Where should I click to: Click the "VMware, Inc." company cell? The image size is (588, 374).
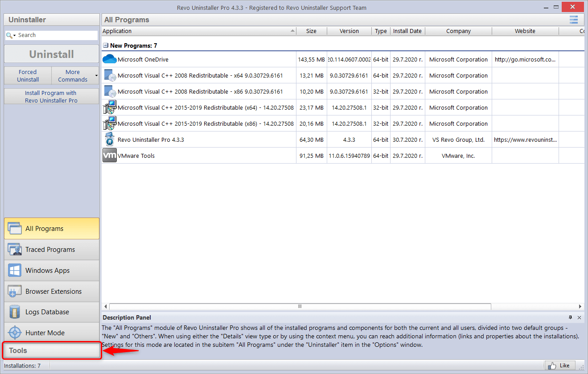(458, 156)
